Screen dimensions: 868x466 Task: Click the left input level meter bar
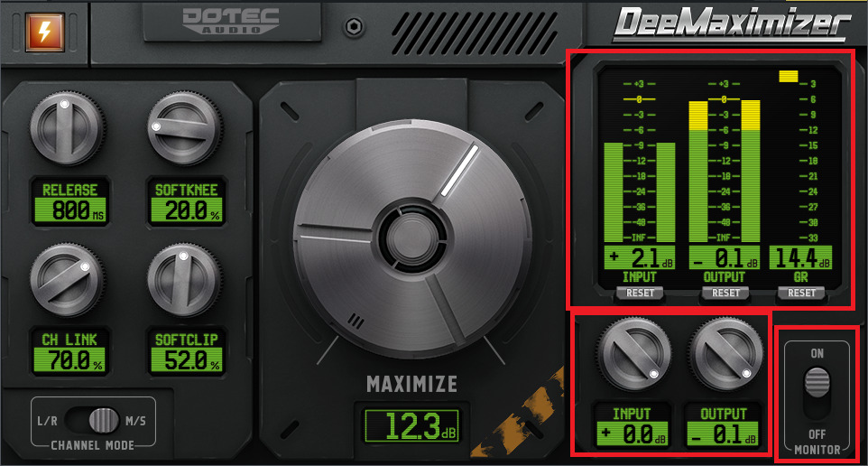click(614, 192)
